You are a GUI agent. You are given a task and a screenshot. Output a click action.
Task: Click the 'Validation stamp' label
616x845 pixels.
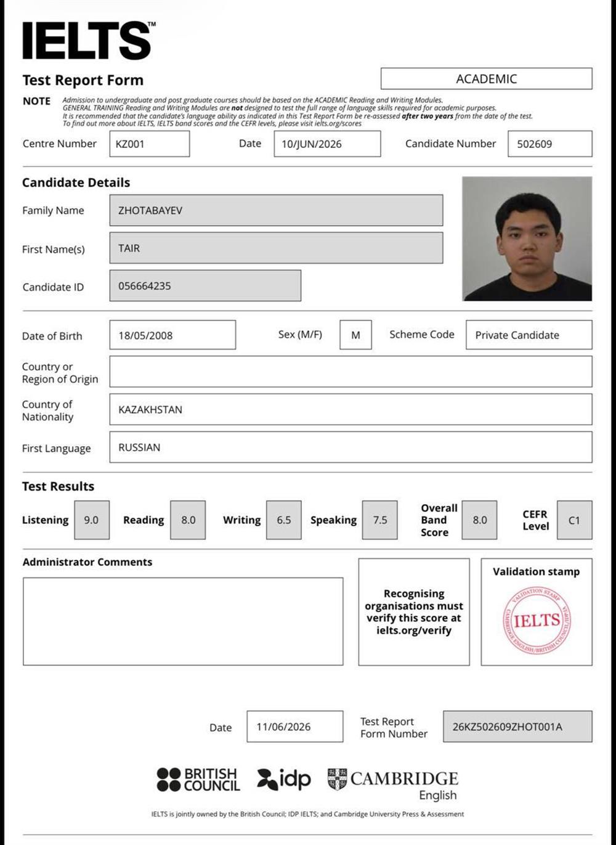tap(537, 572)
